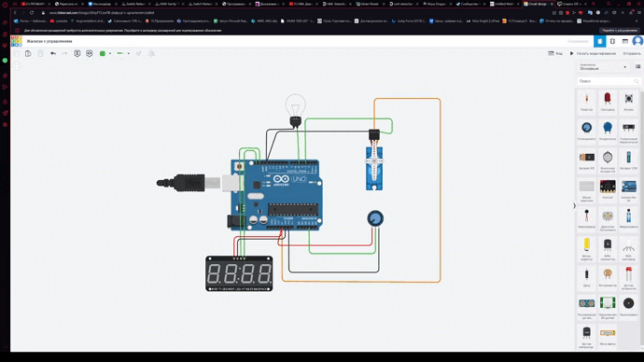Switch to circuit view
Viewport: 644px width, 362px height.
pos(599,41)
